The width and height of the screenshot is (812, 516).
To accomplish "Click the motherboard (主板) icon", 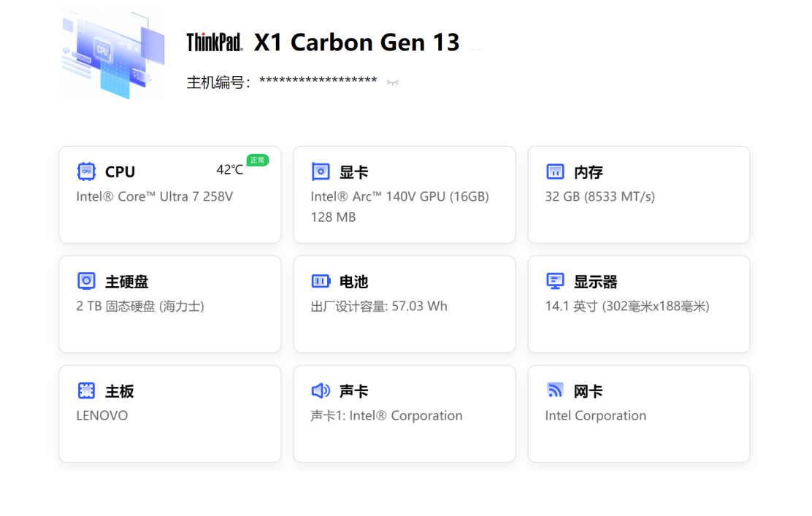I will 86,390.
